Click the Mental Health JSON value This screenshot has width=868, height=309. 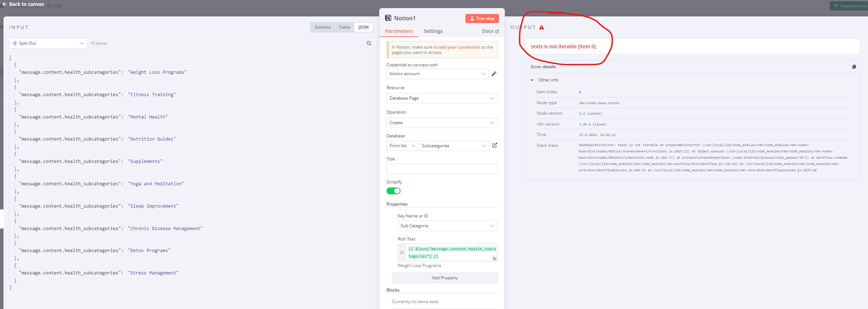[x=148, y=117]
